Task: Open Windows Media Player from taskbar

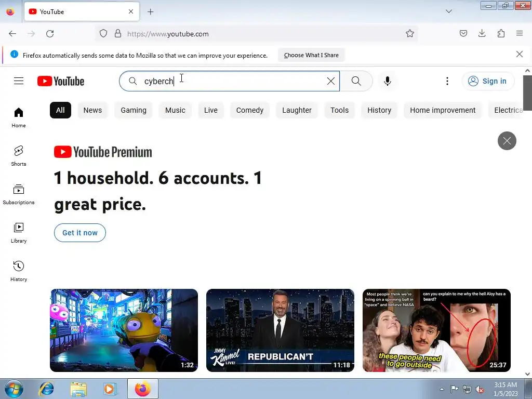Action: [110, 389]
